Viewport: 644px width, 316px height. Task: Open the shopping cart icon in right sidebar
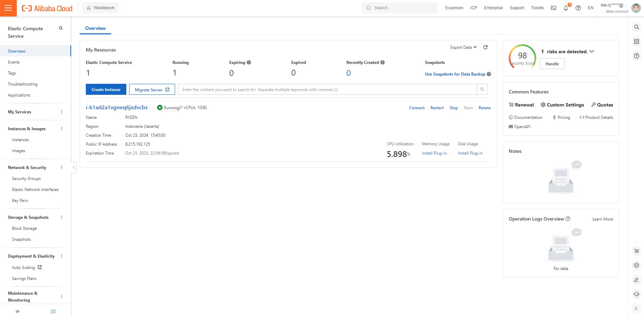[x=636, y=251]
